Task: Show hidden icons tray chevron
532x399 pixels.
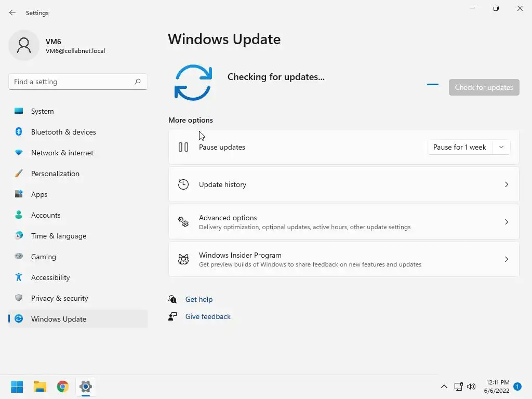Action: [444, 387]
